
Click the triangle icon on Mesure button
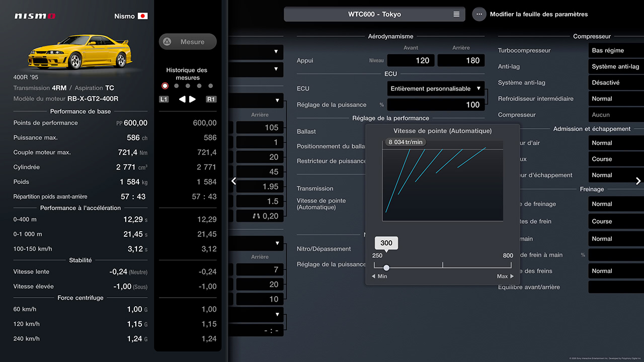[x=168, y=42]
